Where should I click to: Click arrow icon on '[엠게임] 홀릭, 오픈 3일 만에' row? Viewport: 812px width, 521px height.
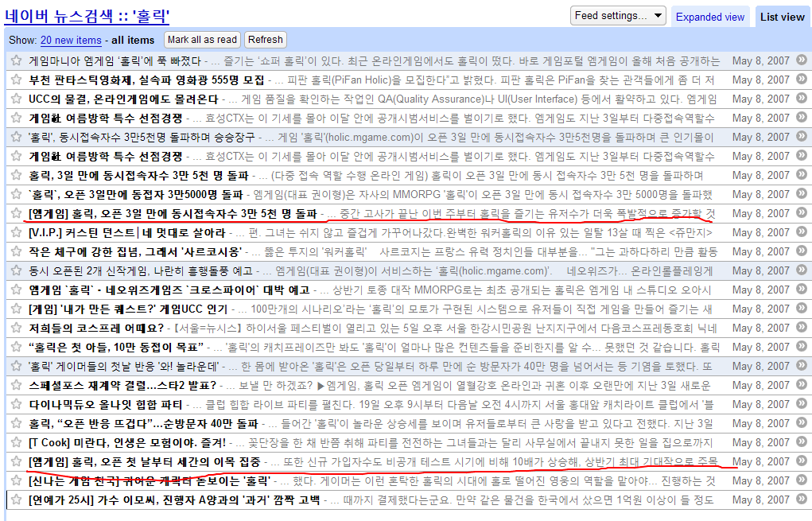802,213
